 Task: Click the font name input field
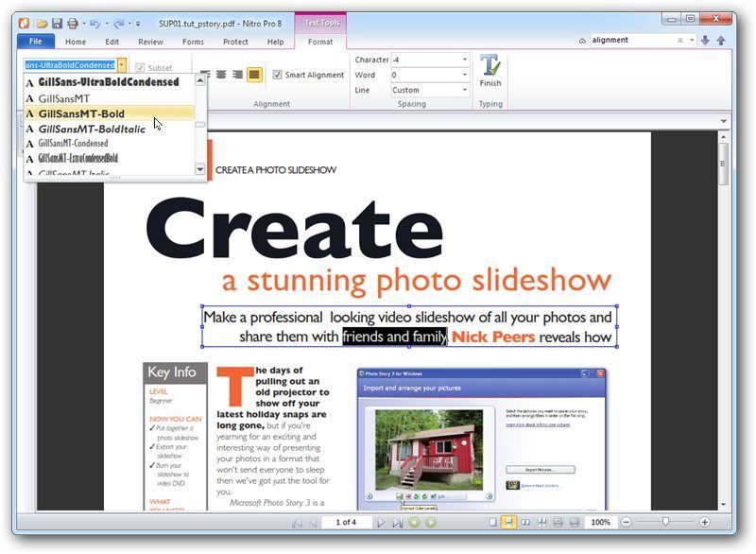point(70,64)
